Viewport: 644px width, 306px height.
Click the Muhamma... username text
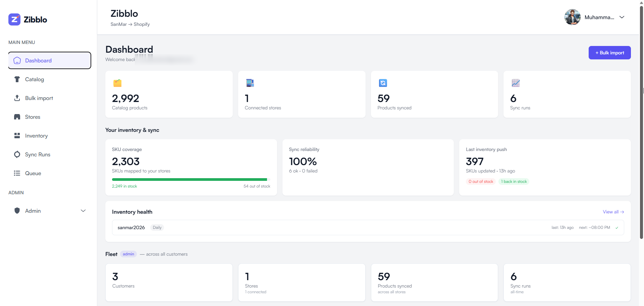(599, 17)
